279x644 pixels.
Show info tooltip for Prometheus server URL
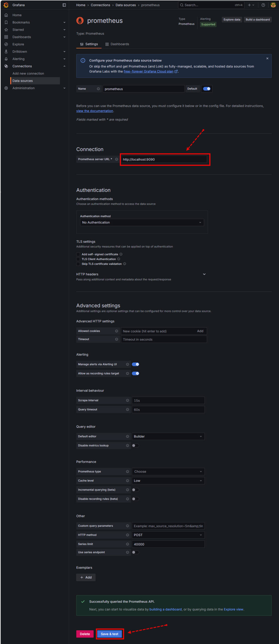click(117, 159)
